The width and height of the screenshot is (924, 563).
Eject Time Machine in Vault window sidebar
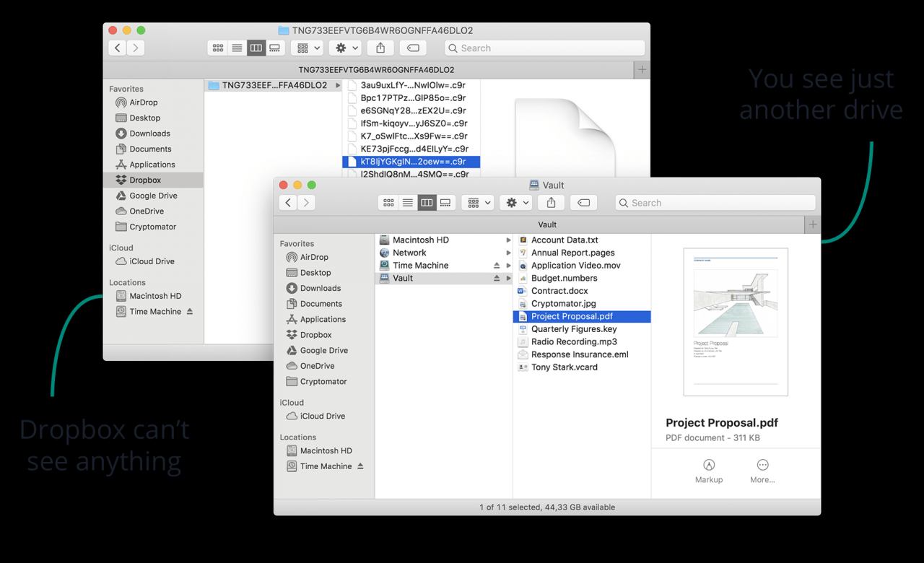(x=360, y=466)
